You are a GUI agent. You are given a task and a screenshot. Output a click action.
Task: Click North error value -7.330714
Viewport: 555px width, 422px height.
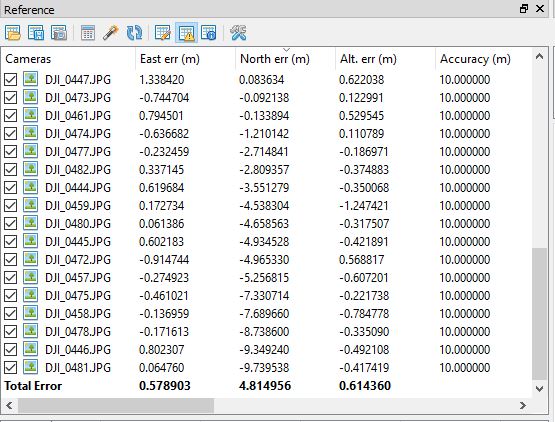[x=264, y=296]
